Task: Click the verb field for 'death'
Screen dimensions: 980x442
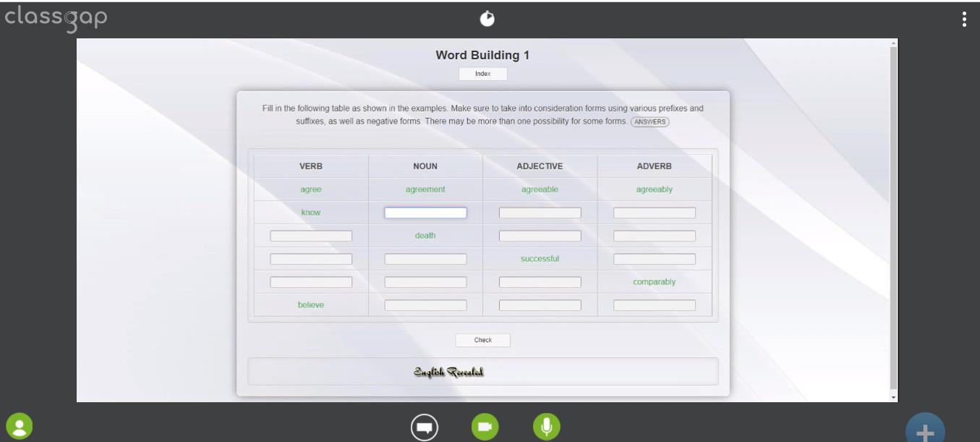Action: 311,236
